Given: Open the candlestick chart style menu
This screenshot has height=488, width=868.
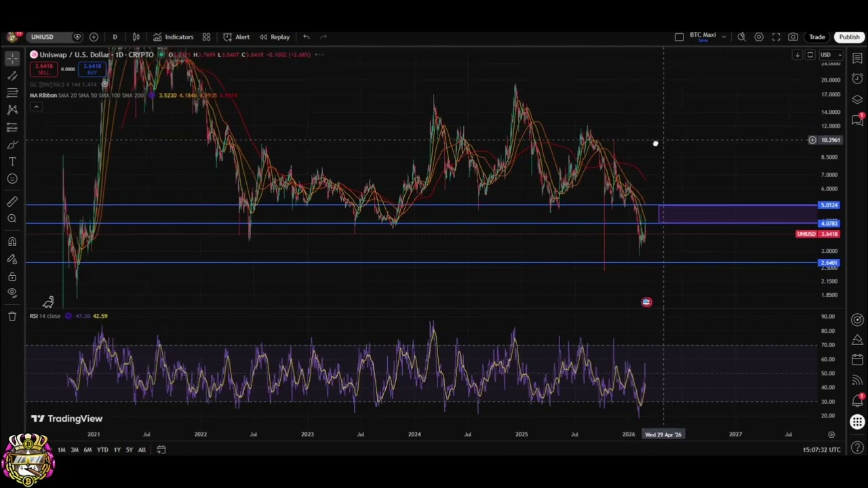Looking at the screenshot, I should [x=136, y=37].
